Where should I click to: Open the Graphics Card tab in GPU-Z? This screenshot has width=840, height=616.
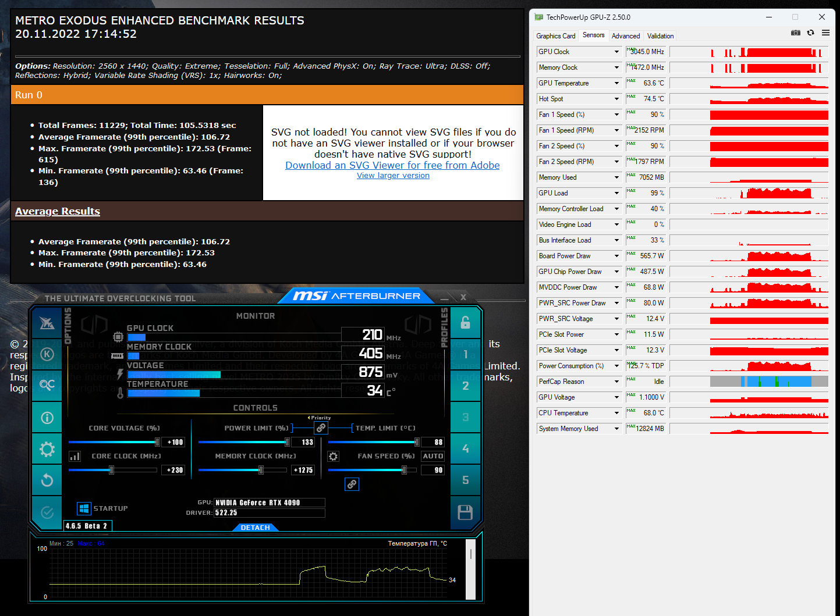(556, 36)
